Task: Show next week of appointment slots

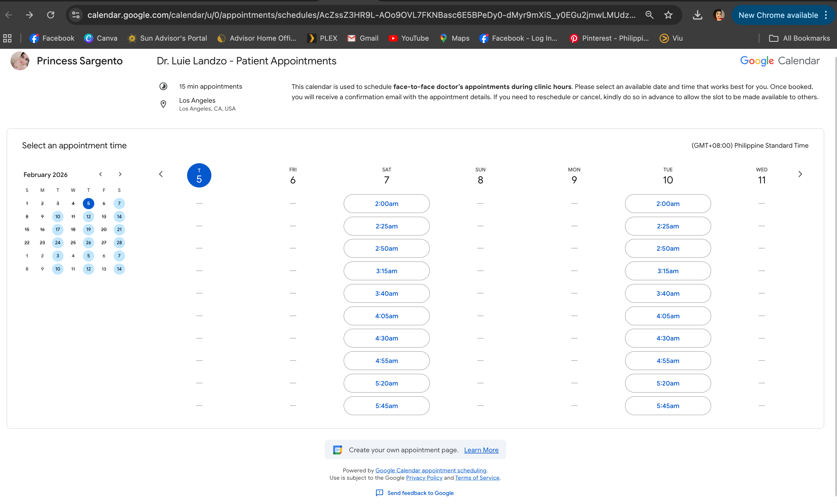Action: [800, 174]
